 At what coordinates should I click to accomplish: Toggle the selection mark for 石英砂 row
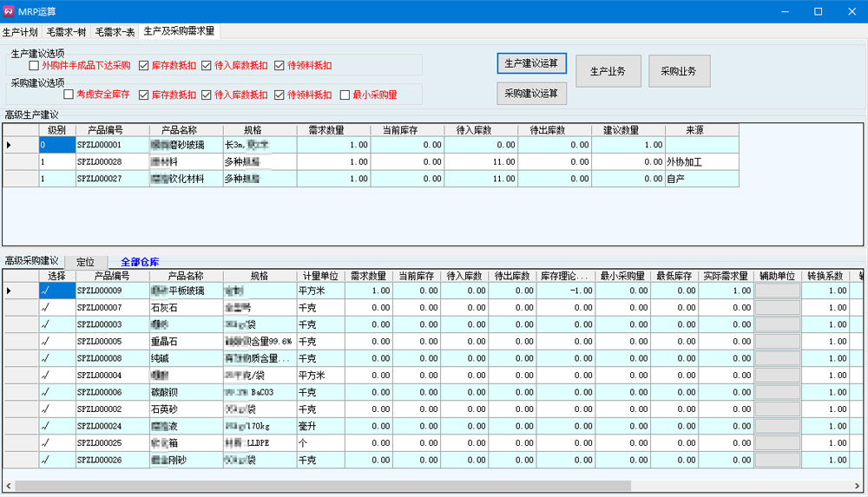[x=44, y=409]
